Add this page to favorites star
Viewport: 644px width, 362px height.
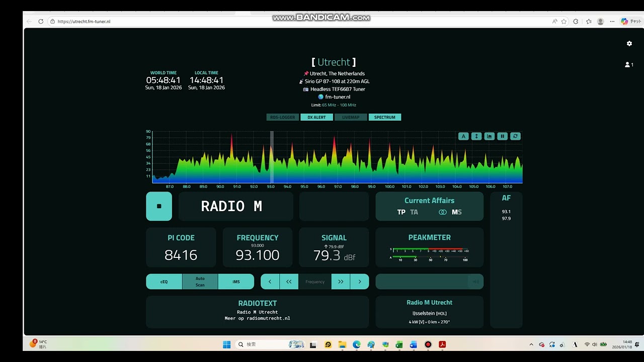(x=564, y=22)
